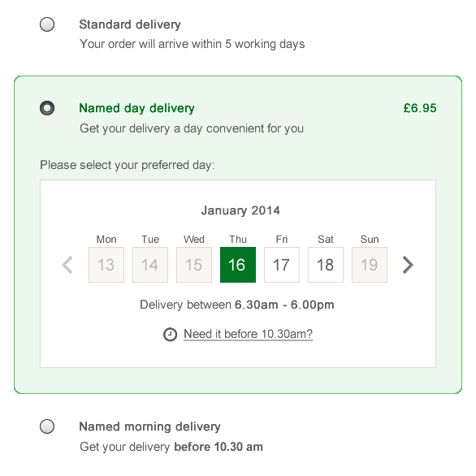Click the disabled Monday 13 date box
Screen dimensions: 476x476
tap(106, 265)
